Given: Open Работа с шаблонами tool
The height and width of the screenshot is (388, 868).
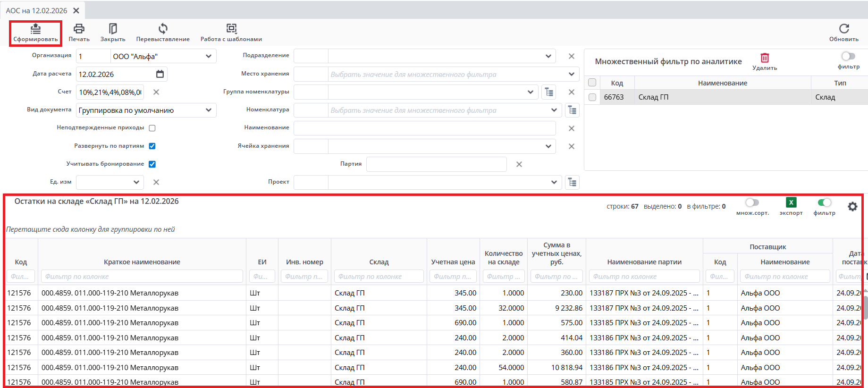Looking at the screenshot, I should pyautogui.click(x=231, y=29).
